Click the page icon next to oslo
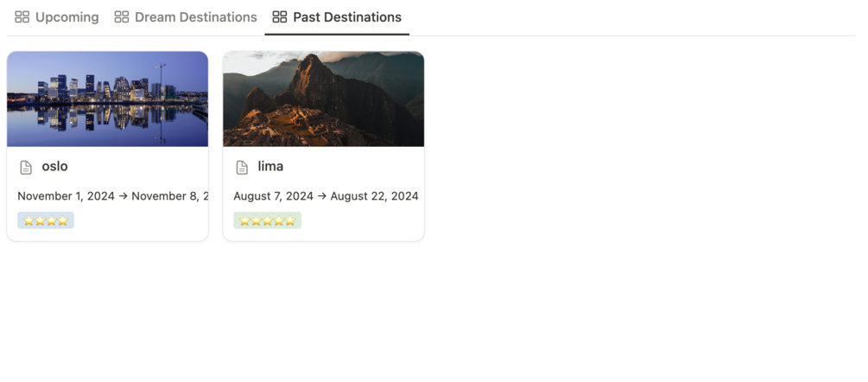 point(26,167)
